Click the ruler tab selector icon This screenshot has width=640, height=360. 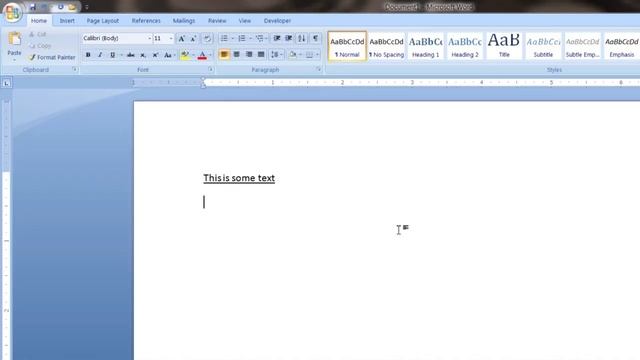click(x=7, y=83)
